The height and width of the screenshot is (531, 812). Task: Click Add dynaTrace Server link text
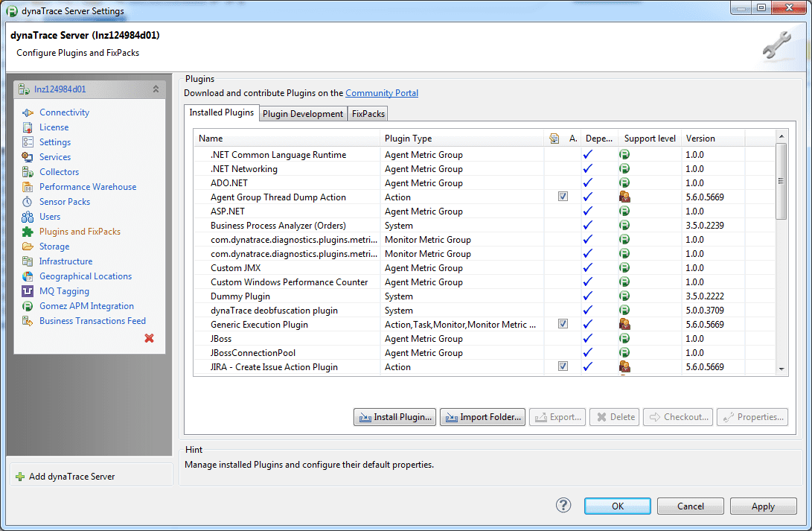(72, 477)
